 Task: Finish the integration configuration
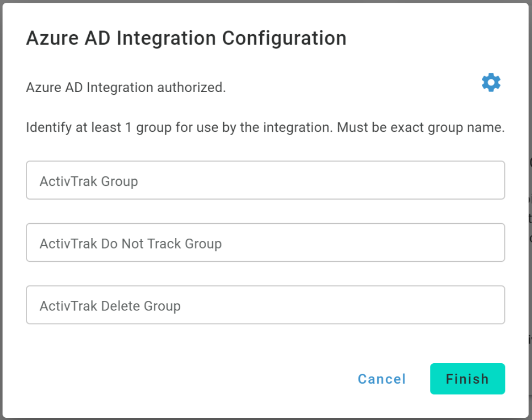coord(467,379)
